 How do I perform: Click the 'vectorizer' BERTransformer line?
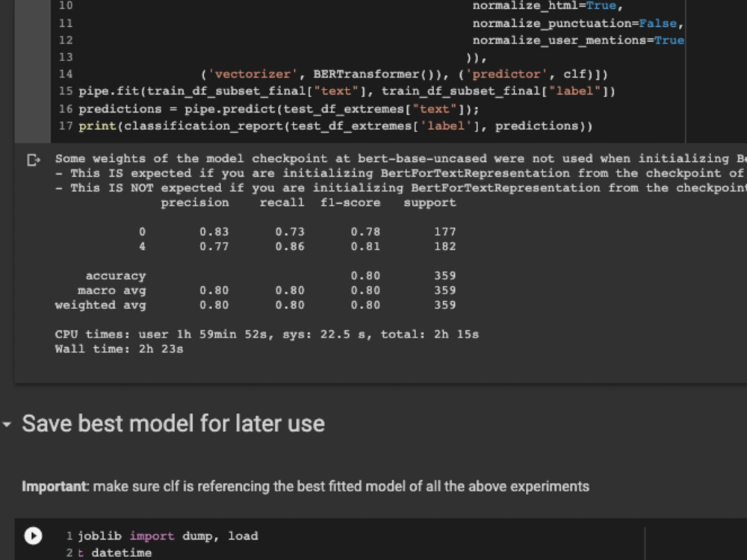click(x=404, y=74)
